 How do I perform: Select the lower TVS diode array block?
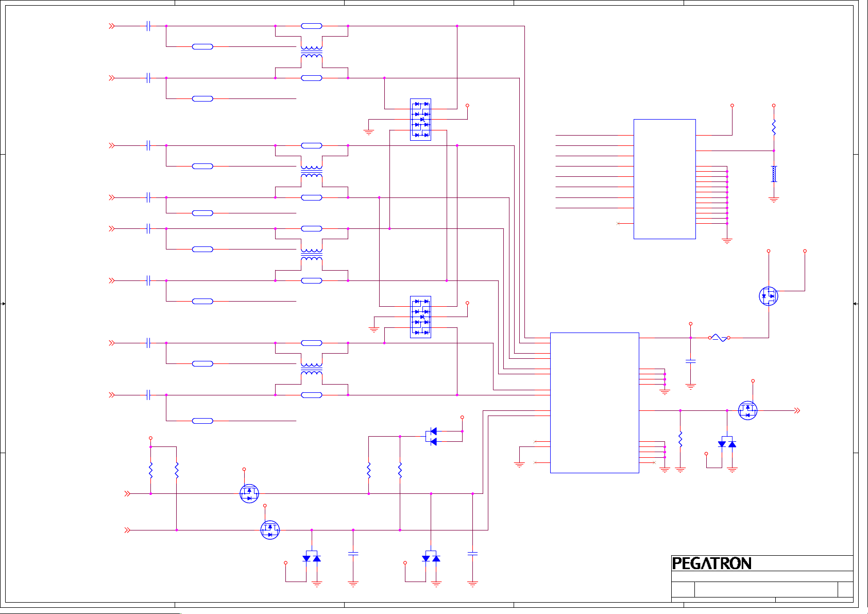[x=420, y=317]
